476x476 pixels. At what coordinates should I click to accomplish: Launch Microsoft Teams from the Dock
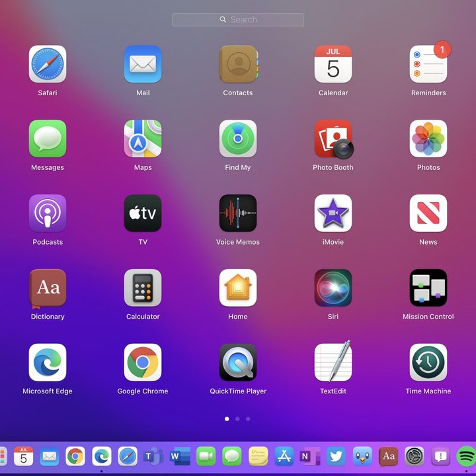click(x=153, y=456)
